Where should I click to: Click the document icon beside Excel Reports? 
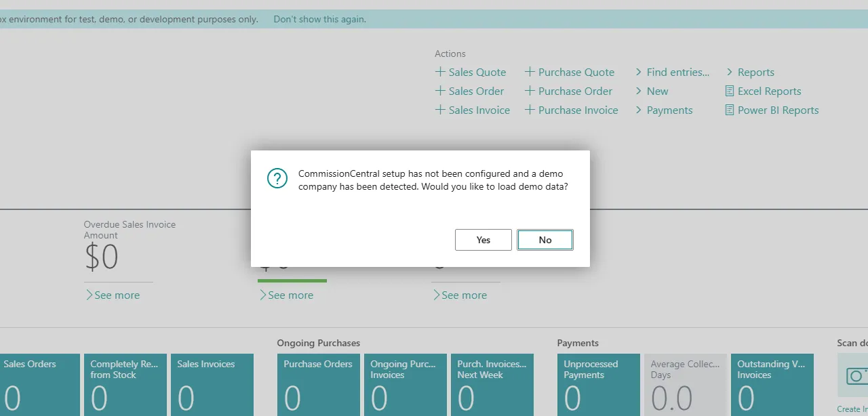click(x=730, y=91)
